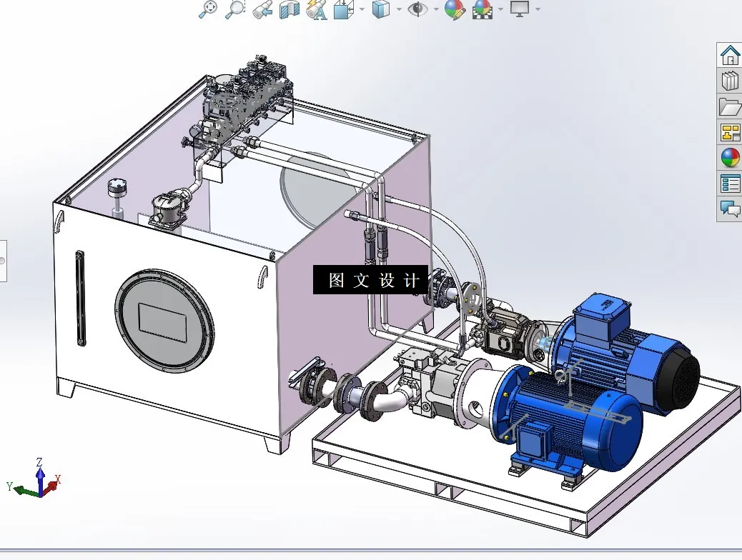Open the Custom Properties tab
Screen dimensions: 742x560
point(730,183)
